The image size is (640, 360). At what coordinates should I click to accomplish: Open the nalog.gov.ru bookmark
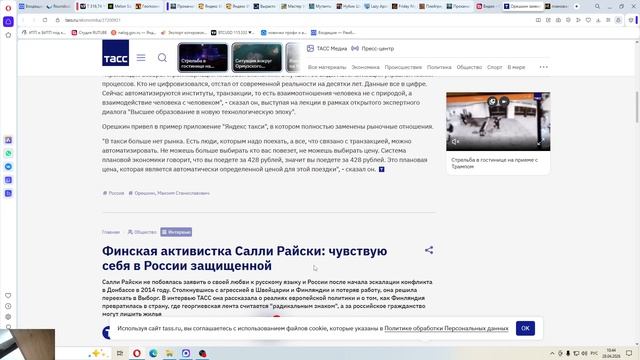click(133, 33)
